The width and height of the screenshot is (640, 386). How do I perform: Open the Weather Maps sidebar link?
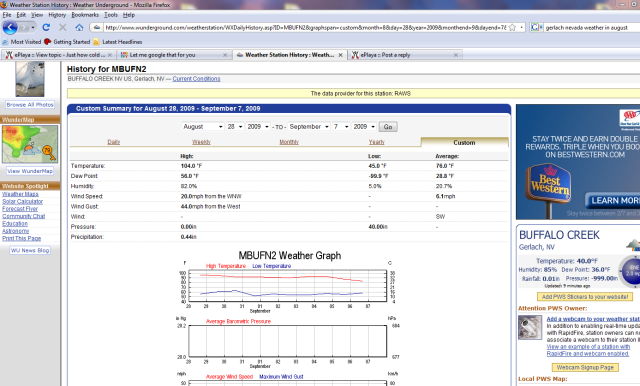tap(20, 194)
